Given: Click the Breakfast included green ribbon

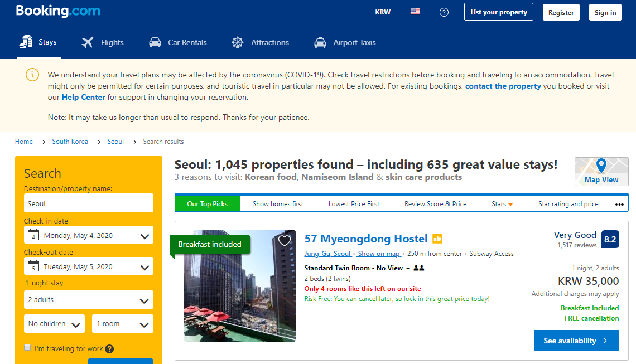Looking at the screenshot, I should [210, 244].
